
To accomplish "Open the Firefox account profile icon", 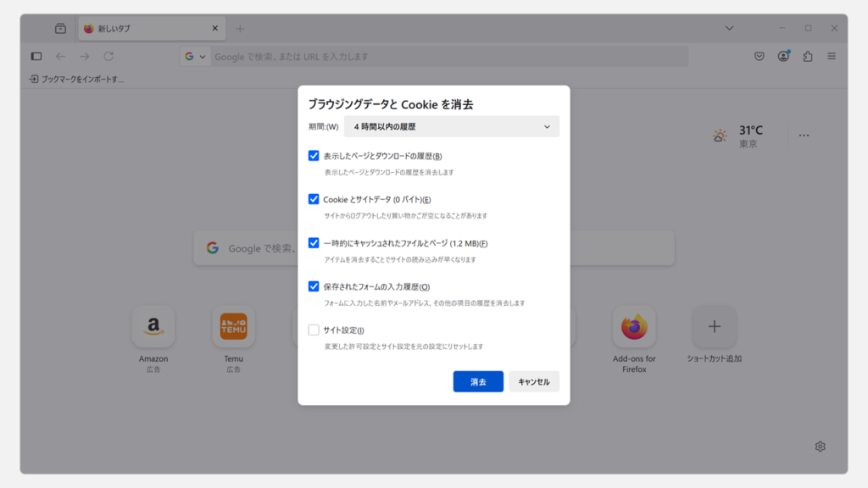I will 783,57.
